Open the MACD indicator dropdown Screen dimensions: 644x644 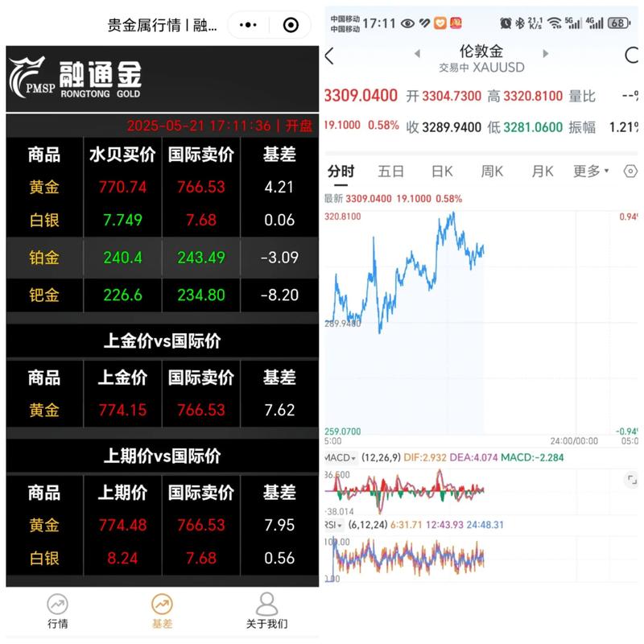pyautogui.click(x=341, y=457)
